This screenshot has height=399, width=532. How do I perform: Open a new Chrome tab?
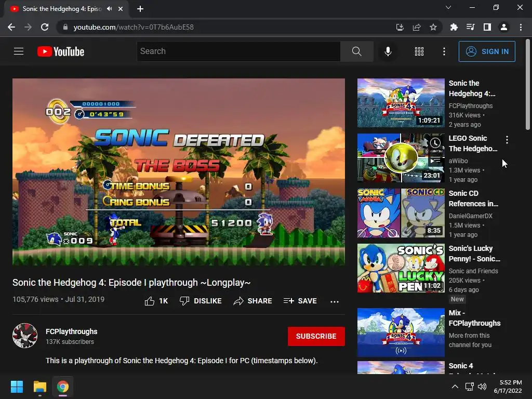pyautogui.click(x=140, y=9)
